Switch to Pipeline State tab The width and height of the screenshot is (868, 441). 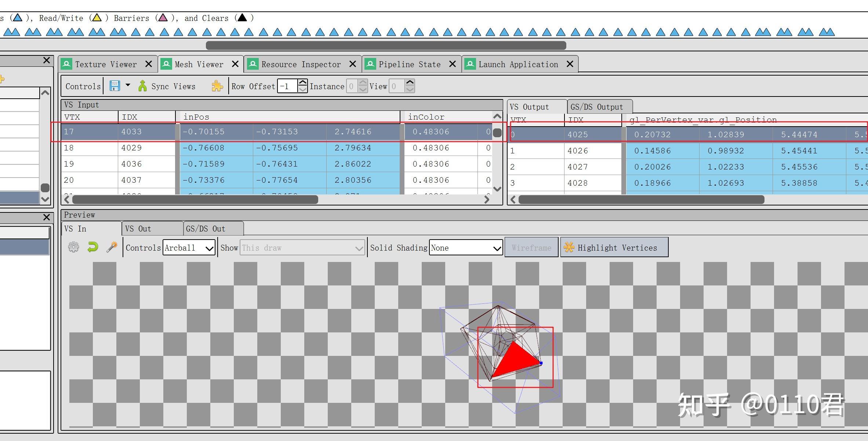pos(409,65)
